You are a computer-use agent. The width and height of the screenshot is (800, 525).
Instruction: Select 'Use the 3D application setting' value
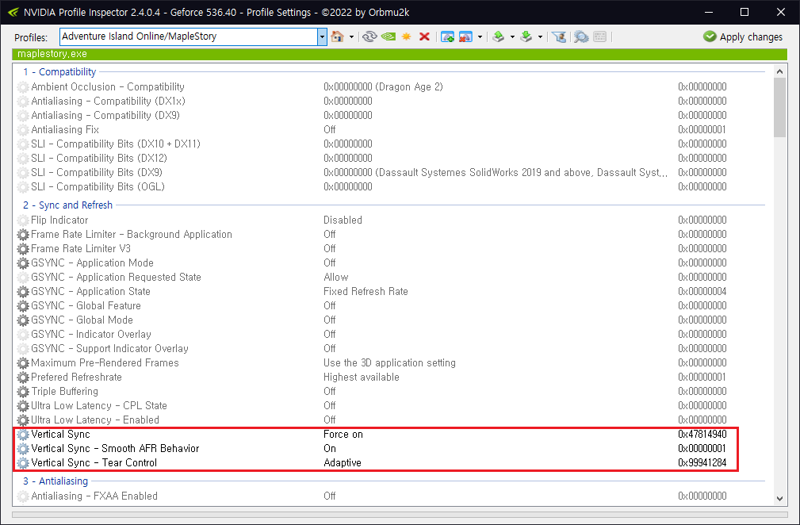click(389, 363)
